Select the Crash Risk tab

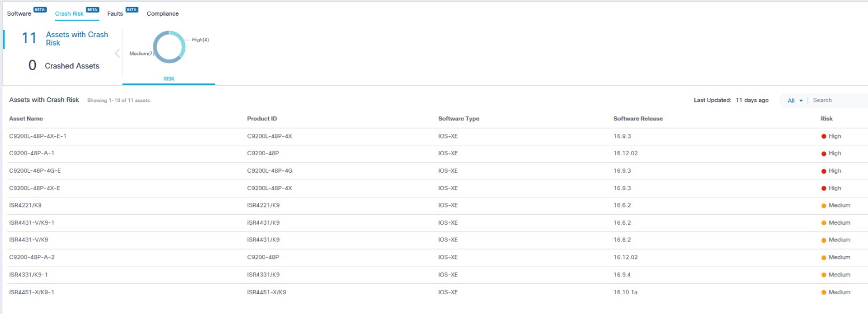pos(69,13)
